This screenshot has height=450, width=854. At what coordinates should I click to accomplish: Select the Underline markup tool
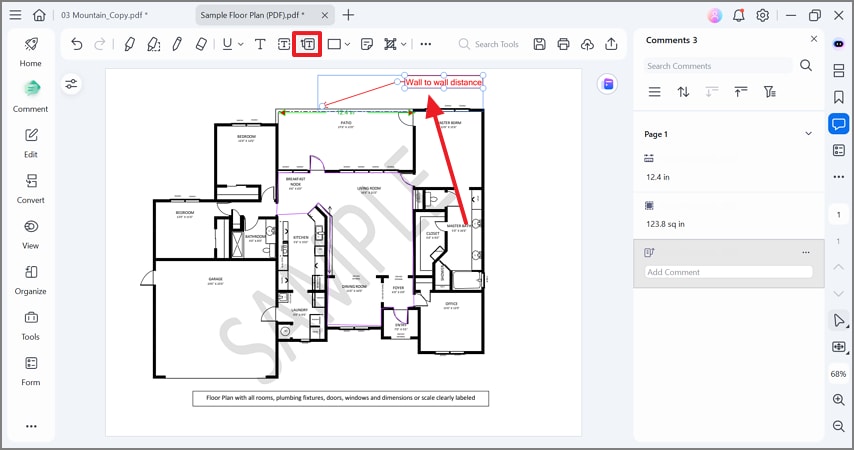(x=227, y=44)
